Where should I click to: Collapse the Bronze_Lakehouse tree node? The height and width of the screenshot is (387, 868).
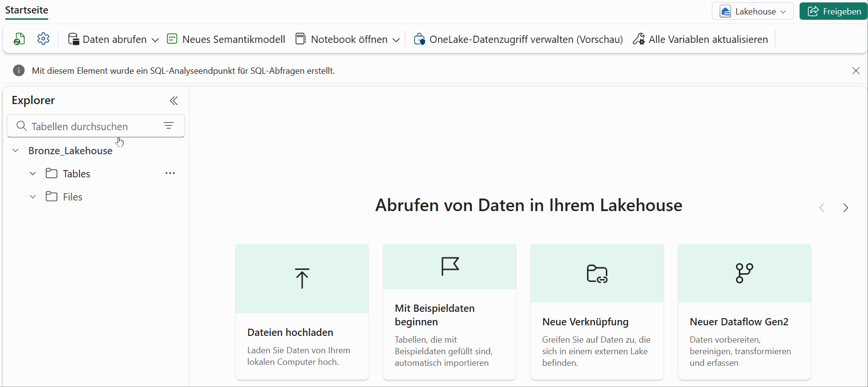(16, 151)
